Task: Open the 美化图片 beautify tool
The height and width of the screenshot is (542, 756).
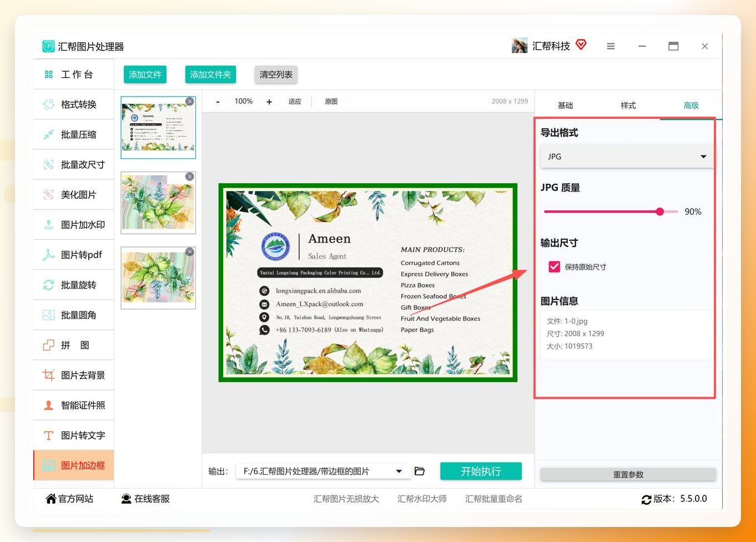Action: coord(74,195)
